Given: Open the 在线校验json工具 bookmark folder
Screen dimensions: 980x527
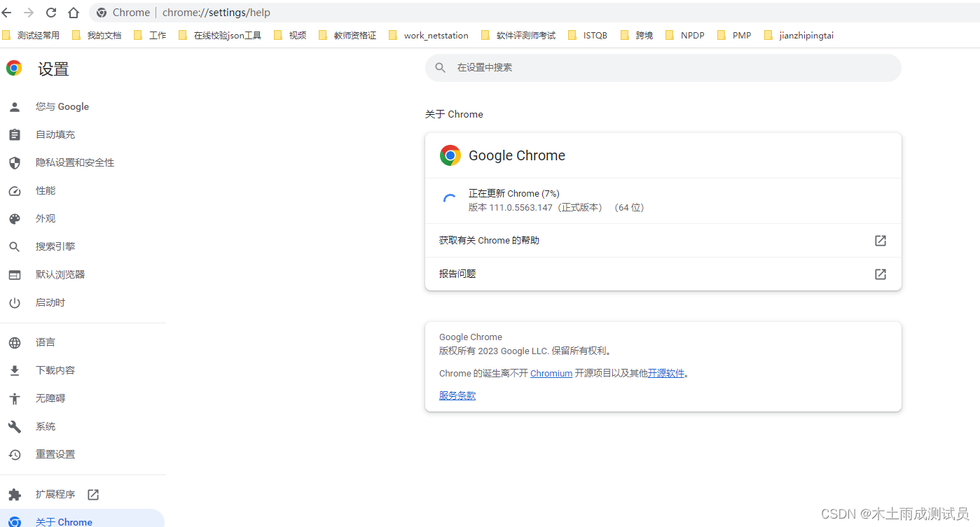Looking at the screenshot, I should click(220, 35).
